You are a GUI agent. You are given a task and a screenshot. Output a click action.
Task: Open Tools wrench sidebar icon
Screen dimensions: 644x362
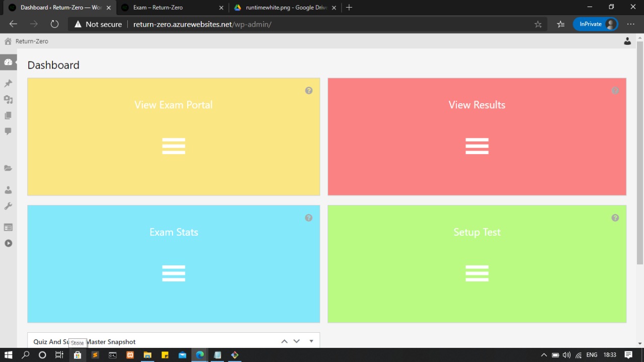(x=8, y=206)
